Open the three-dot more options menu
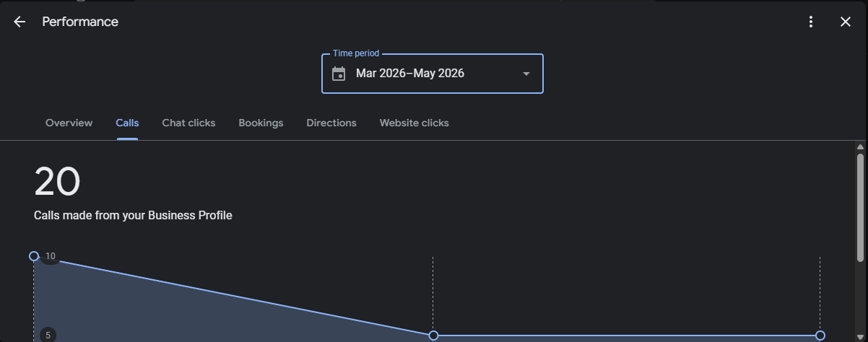The width and height of the screenshot is (868, 342). (811, 22)
